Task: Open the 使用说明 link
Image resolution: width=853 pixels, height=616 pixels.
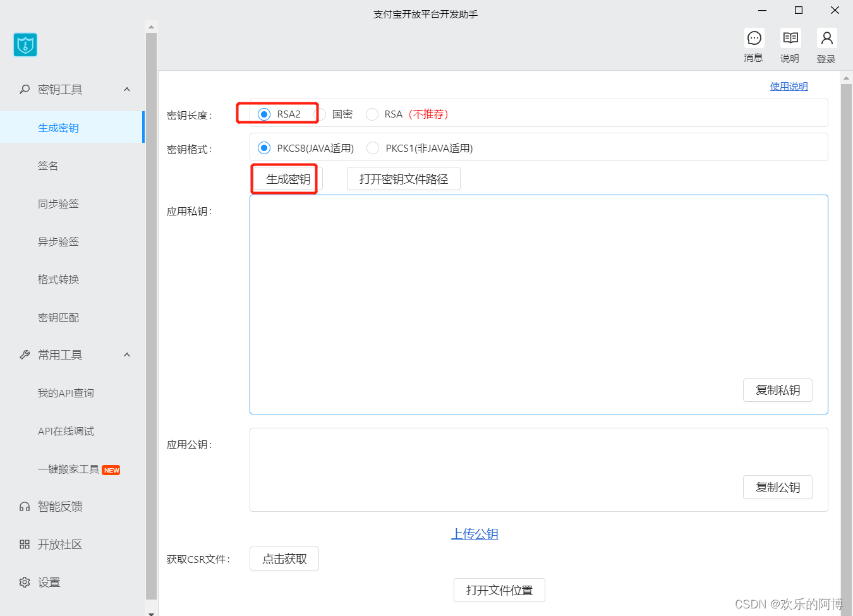Action: tap(789, 87)
